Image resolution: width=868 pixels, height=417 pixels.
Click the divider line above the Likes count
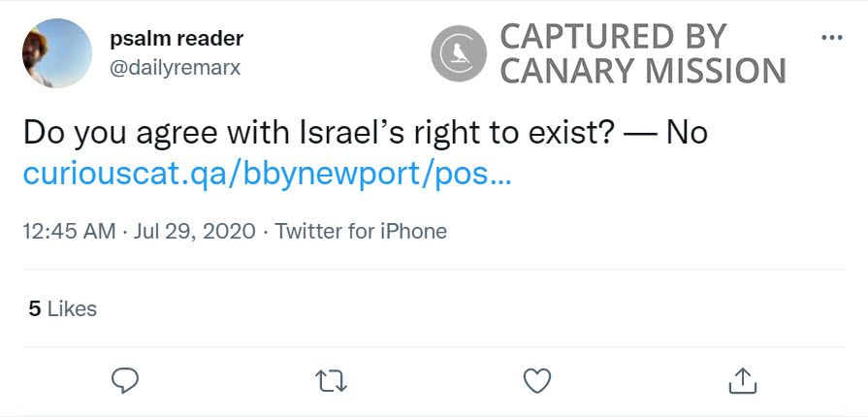(434, 270)
